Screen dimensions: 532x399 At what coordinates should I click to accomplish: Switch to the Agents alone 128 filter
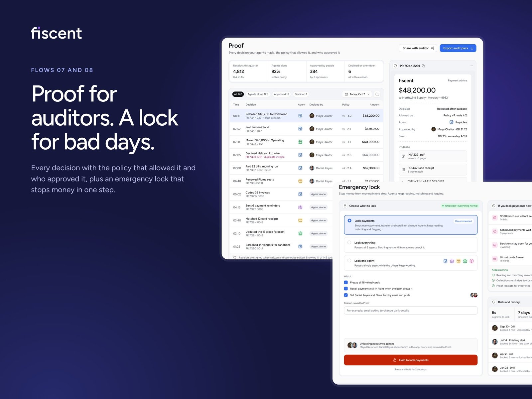tap(258, 94)
